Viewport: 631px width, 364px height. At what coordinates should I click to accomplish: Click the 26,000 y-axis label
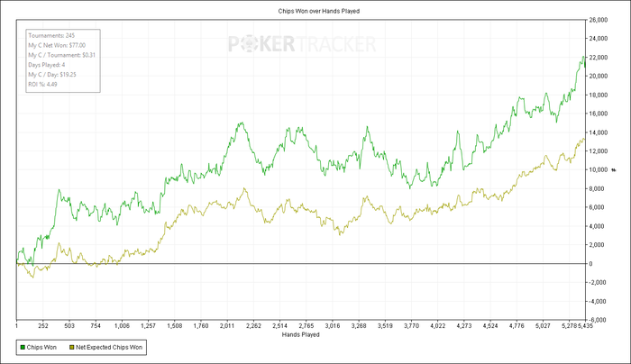coord(599,20)
